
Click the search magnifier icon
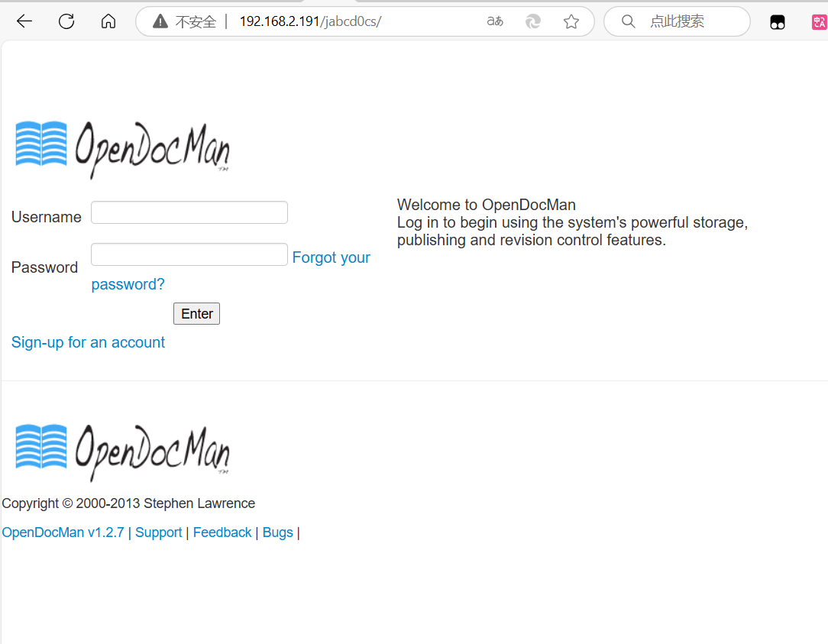628,21
